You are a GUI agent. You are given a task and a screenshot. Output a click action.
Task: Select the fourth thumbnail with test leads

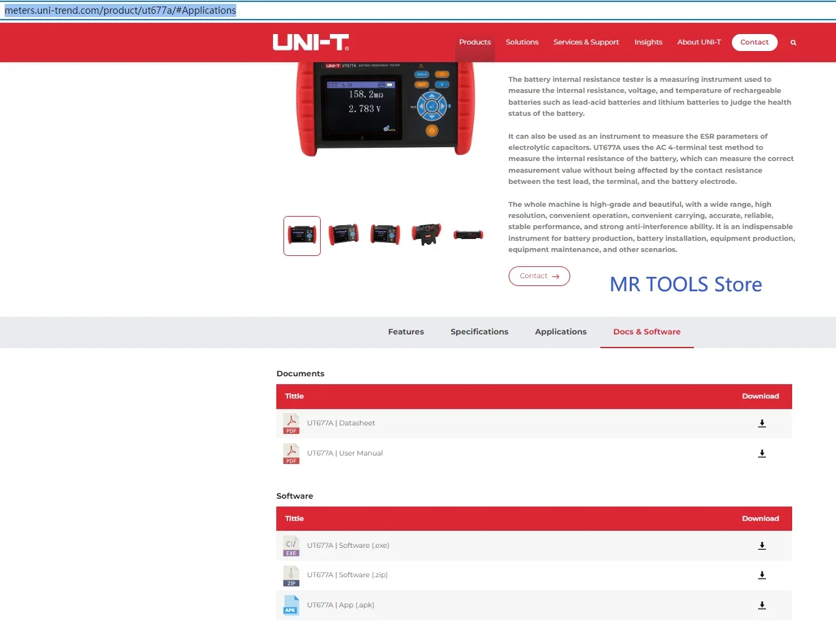(427, 234)
